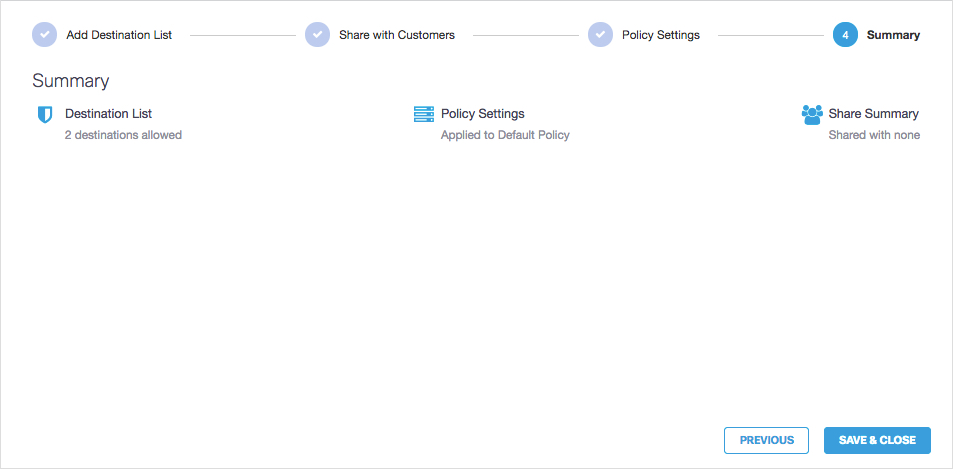Click the Policy Settings step checkmark circle
Viewport: 953px width, 469px height.
(600, 35)
